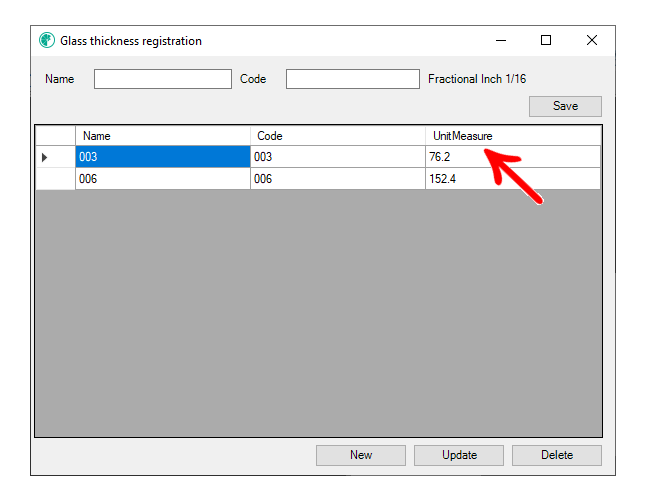Screen dimensions: 650x502
Task: Sort by the UnitMeasure column header
Action: [x=513, y=136]
